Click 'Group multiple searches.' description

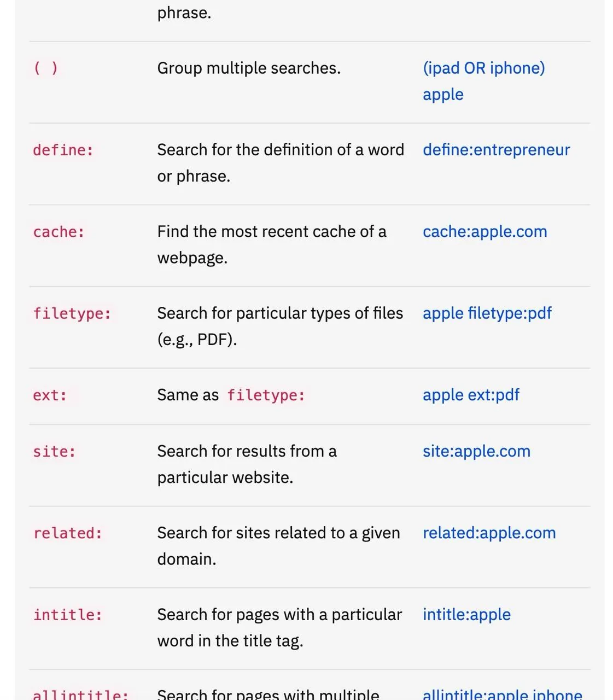[x=249, y=68]
